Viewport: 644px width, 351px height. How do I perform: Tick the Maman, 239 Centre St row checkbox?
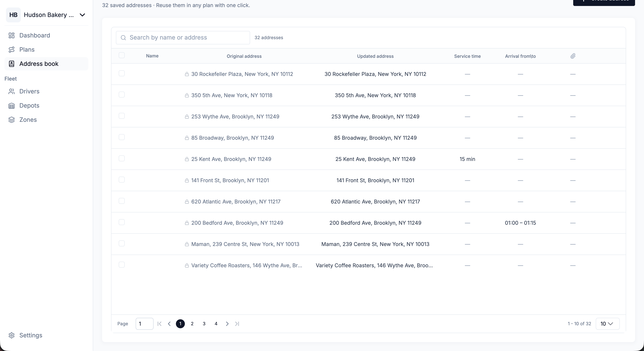point(121,243)
